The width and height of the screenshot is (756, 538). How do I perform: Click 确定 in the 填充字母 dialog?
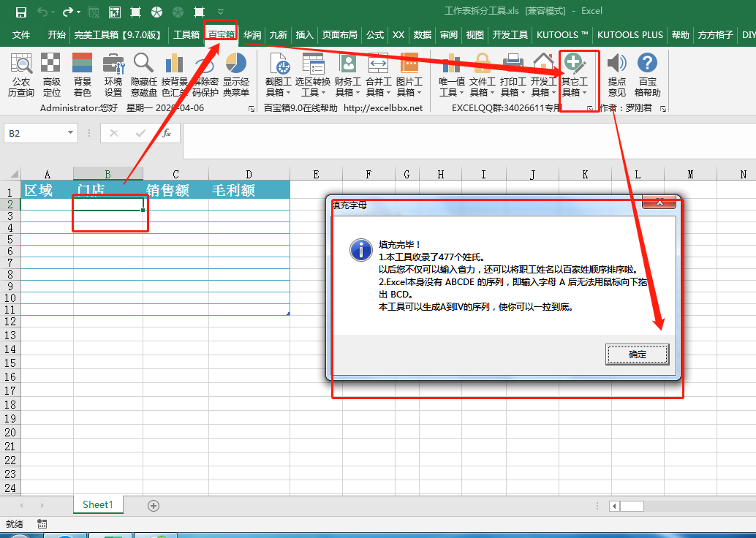(638, 355)
